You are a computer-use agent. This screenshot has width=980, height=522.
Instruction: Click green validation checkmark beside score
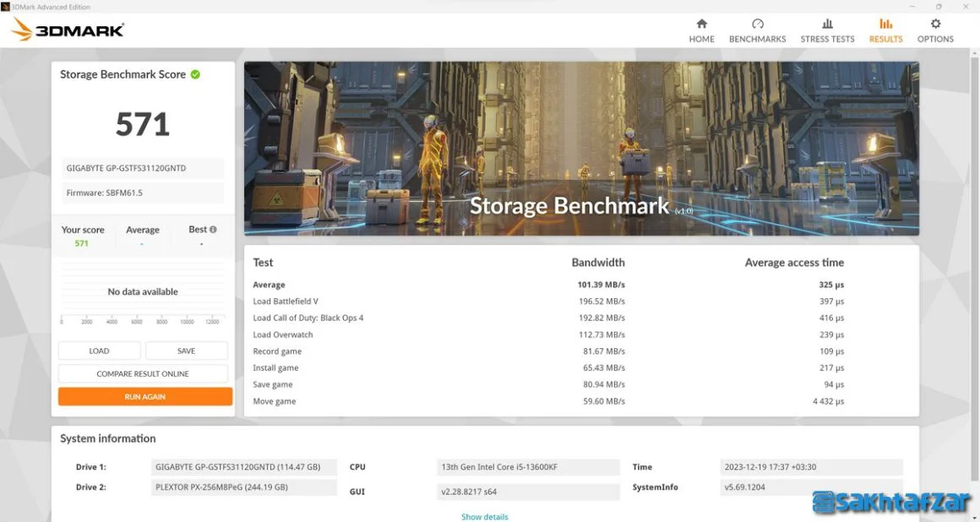[196, 74]
